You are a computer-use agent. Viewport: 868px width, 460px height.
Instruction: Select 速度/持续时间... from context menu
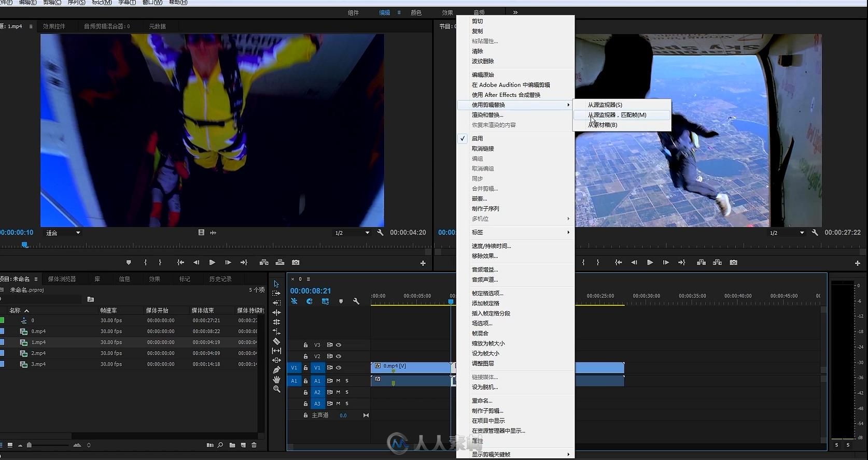click(491, 246)
